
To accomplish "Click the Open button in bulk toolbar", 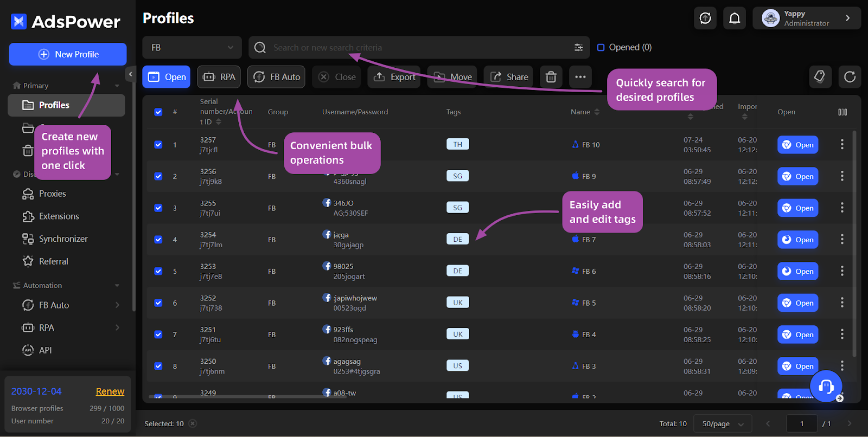I will 167,77.
